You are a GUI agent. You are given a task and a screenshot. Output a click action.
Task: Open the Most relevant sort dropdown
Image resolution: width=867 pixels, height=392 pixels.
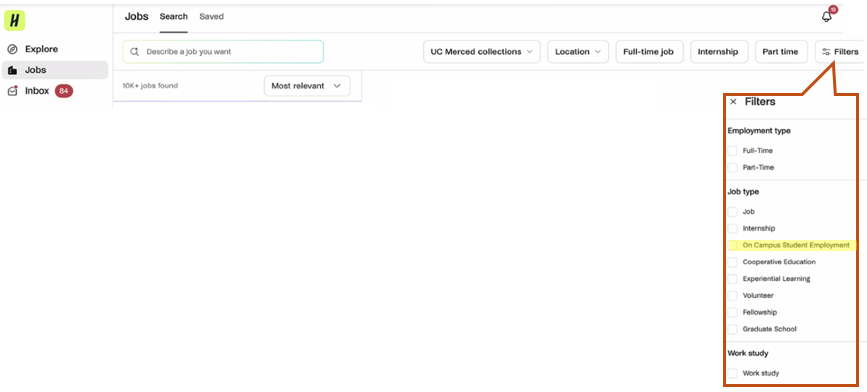(x=307, y=86)
